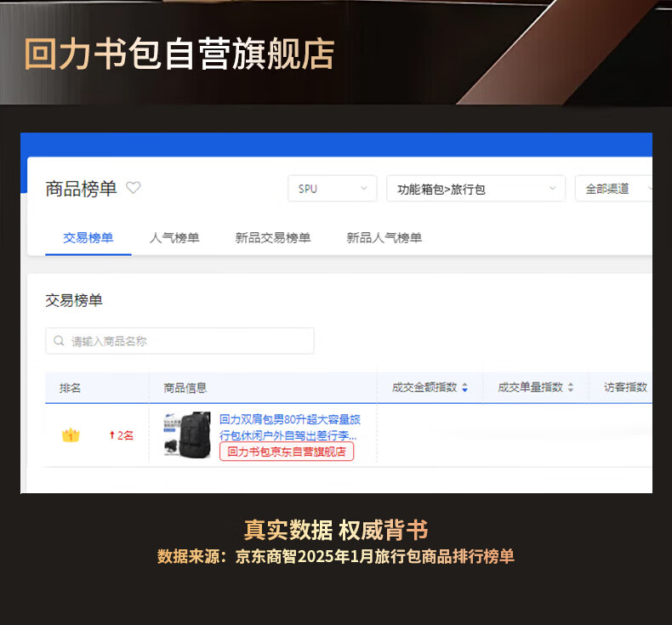
Task: Click the red ↑2名 rank change
Action: pos(122,435)
